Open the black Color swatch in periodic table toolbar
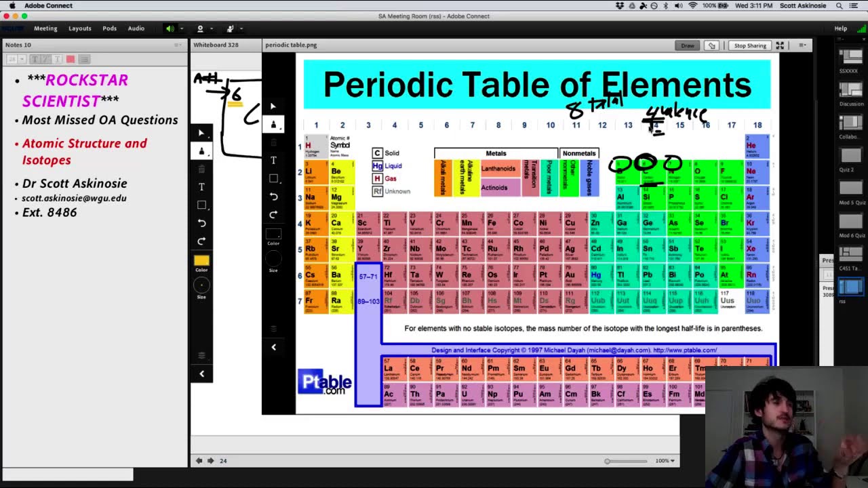Screen dimensions: 868x488 pyautogui.click(x=273, y=234)
